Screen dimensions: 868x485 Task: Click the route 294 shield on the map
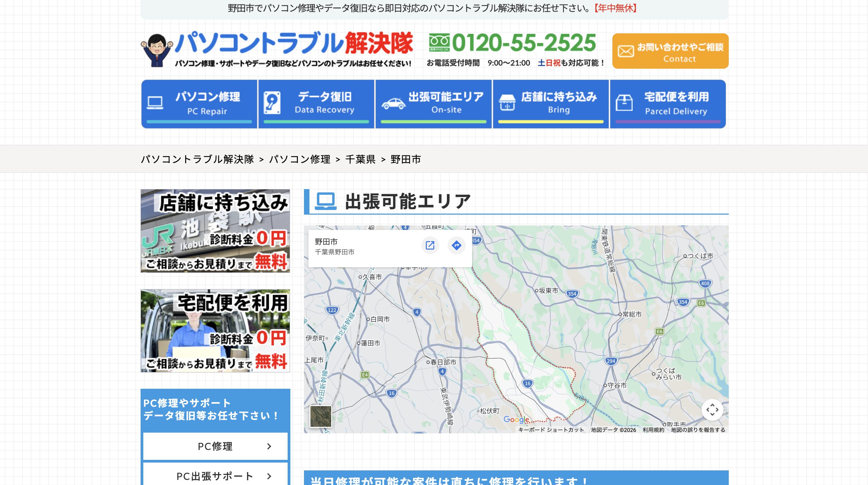pos(611,361)
